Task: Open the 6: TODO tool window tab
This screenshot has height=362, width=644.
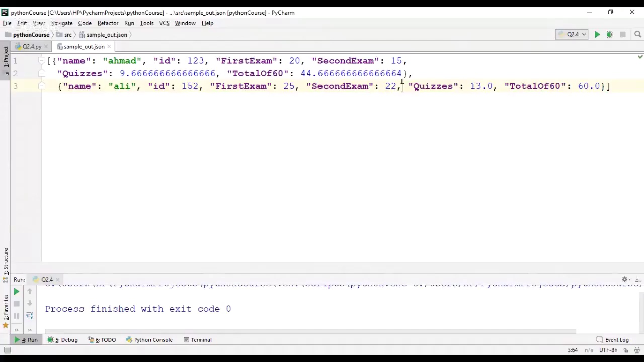Action: point(101,340)
